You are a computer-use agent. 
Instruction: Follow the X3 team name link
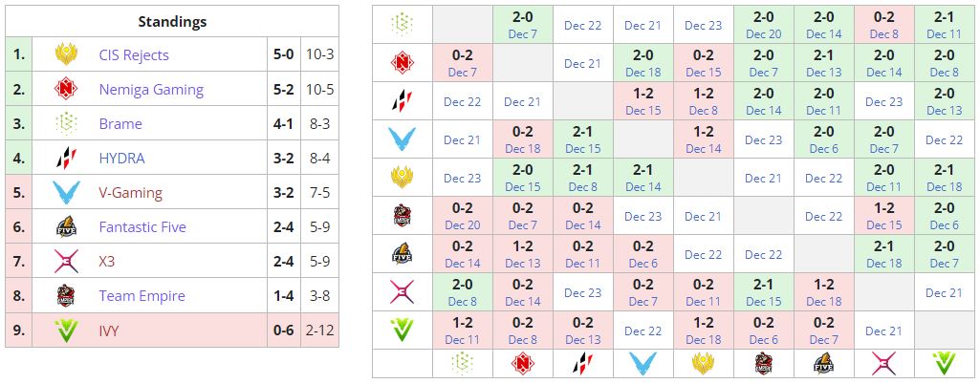tap(108, 262)
